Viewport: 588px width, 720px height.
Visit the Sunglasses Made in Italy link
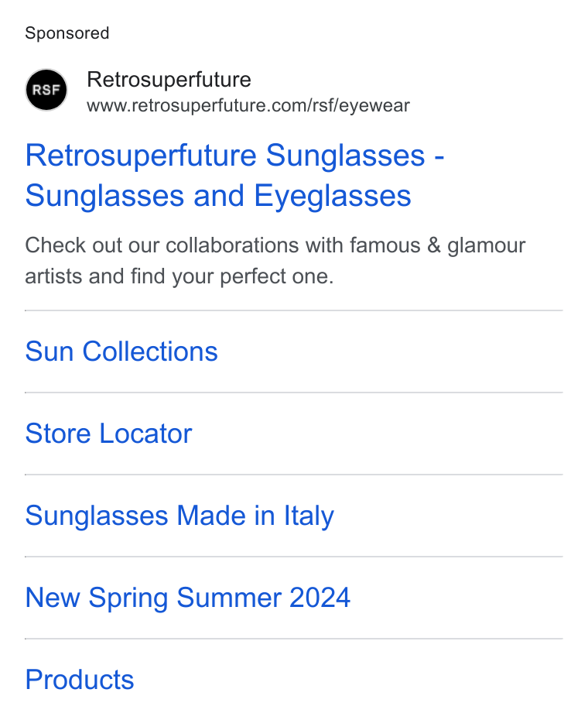(x=179, y=516)
